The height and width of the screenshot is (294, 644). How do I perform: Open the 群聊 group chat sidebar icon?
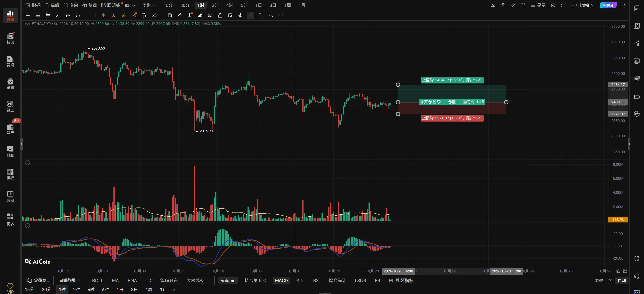10,152
